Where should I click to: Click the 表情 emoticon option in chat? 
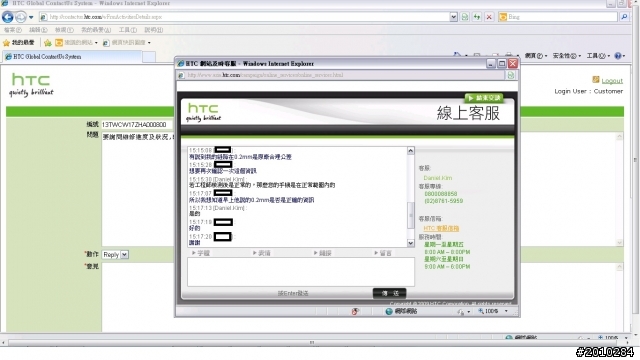262,253
